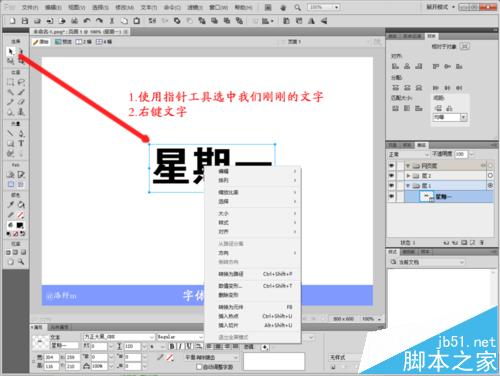Select the Rectangle shape tool
The width and height of the screenshot is (500, 376).
click(x=10, y=143)
